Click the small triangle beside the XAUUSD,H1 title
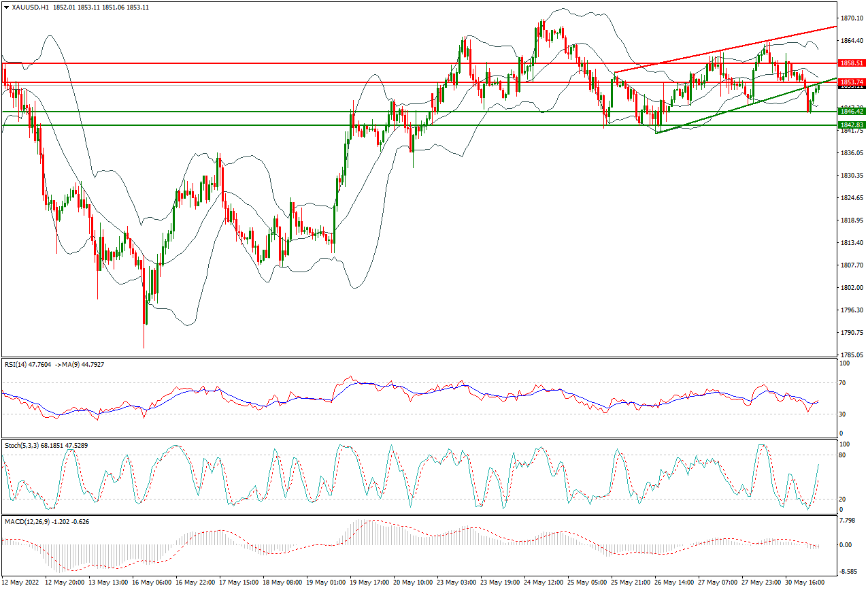The image size is (868, 590). (x=5, y=7)
